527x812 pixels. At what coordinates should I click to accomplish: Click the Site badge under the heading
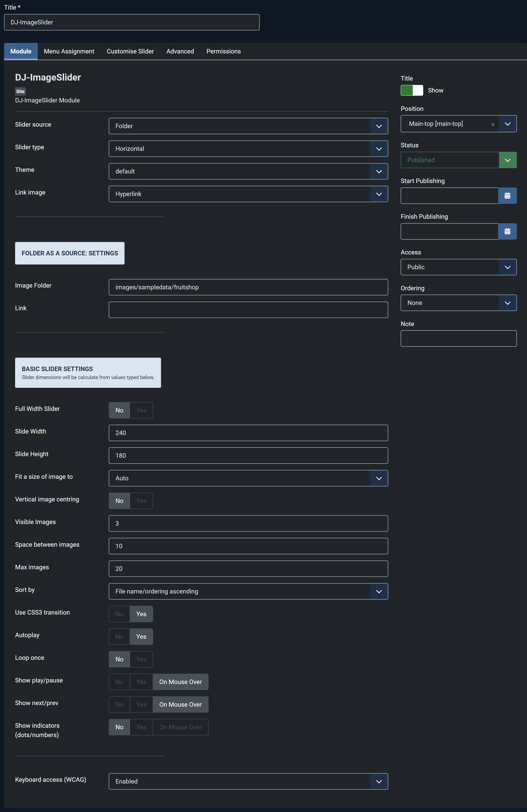[21, 92]
